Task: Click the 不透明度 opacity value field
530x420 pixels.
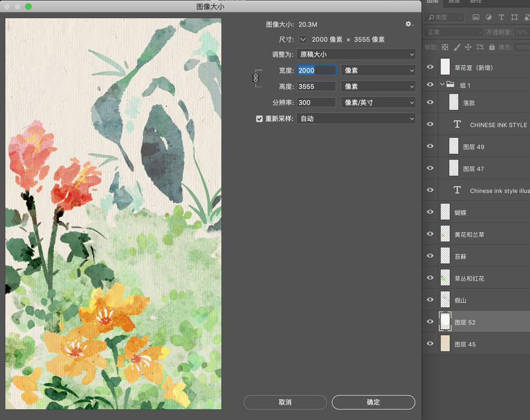Action: click(x=522, y=32)
